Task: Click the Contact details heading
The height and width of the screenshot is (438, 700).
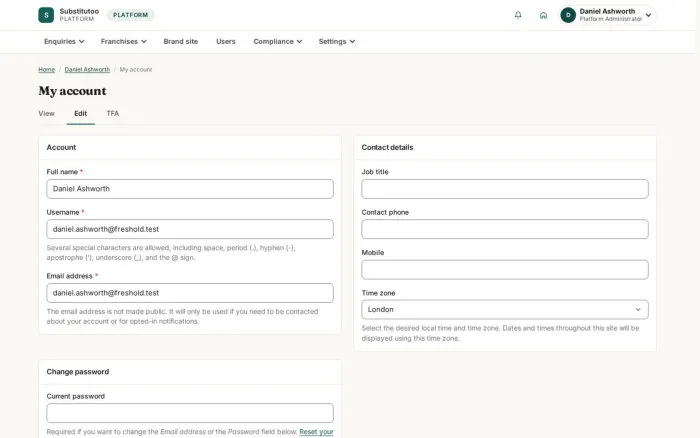Action: pos(387,147)
